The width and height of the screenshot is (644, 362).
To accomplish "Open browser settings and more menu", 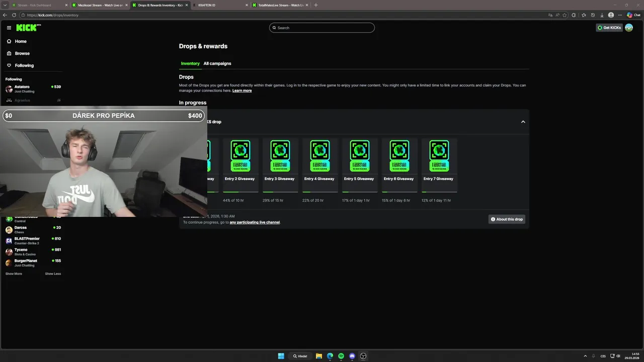I will pos(620,15).
